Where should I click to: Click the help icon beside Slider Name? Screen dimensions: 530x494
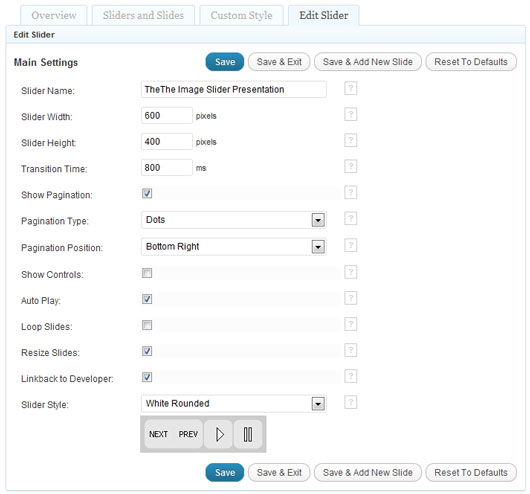tap(351, 89)
